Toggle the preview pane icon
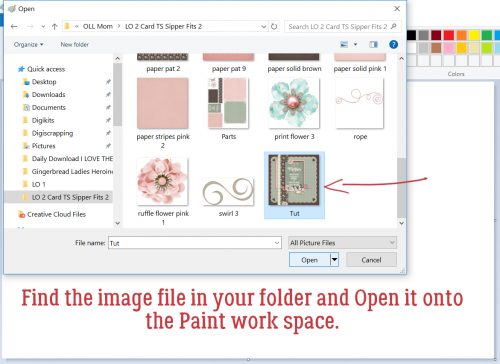The height and width of the screenshot is (364, 500). [x=373, y=44]
